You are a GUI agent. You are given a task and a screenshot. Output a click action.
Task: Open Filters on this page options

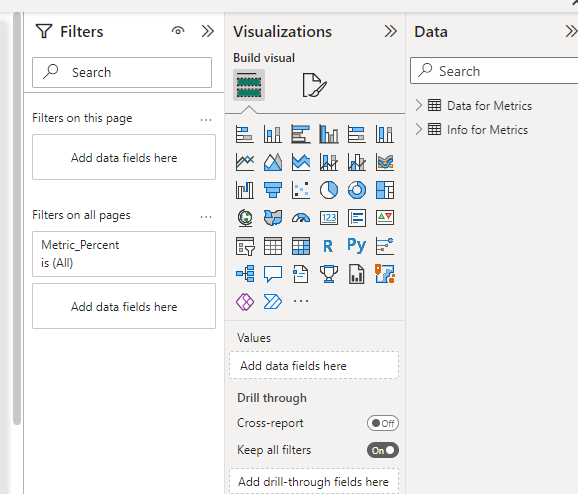click(x=206, y=119)
